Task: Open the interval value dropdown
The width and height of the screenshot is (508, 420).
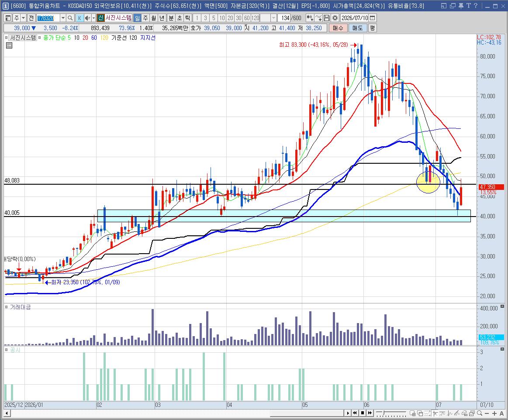Action: coord(273,18)
